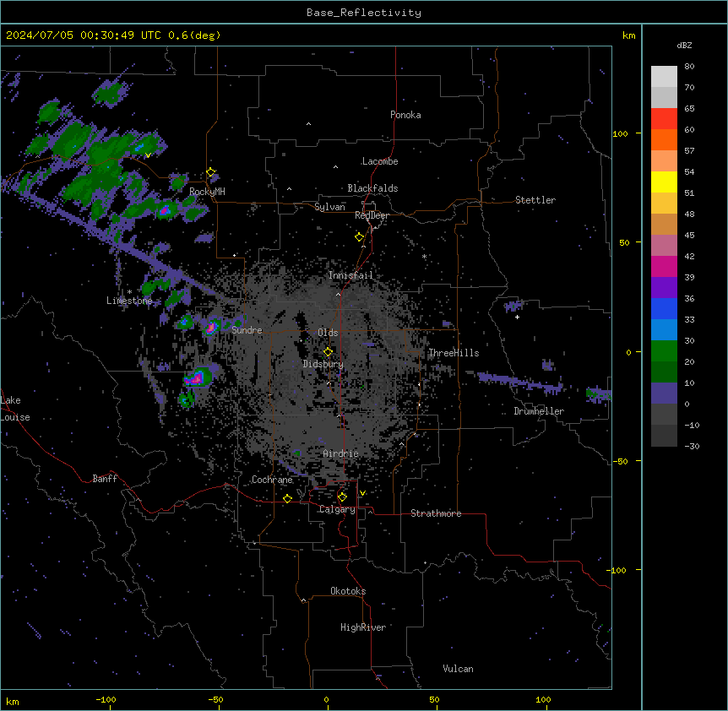This screenshot has height=711, width=728.
Task: Click the 80 value on the dBZ scale
Action: click(x=689, y=67)
